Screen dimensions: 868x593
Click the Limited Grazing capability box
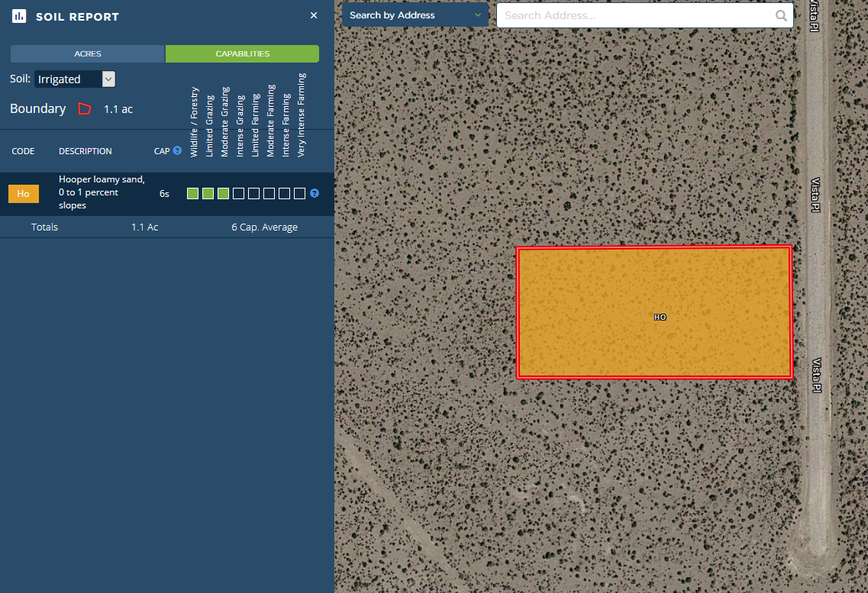208,194
